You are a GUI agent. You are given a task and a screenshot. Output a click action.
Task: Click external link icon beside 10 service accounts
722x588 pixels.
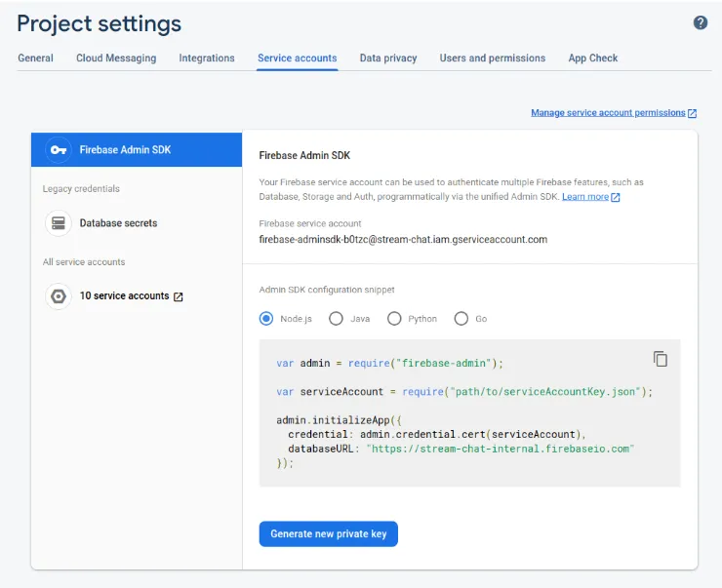click(x=179, y=296)
